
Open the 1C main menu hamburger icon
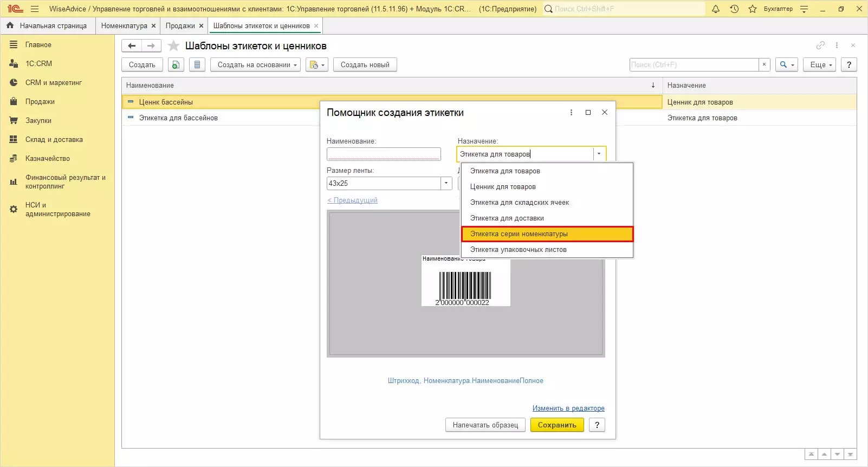pos(35,9)
